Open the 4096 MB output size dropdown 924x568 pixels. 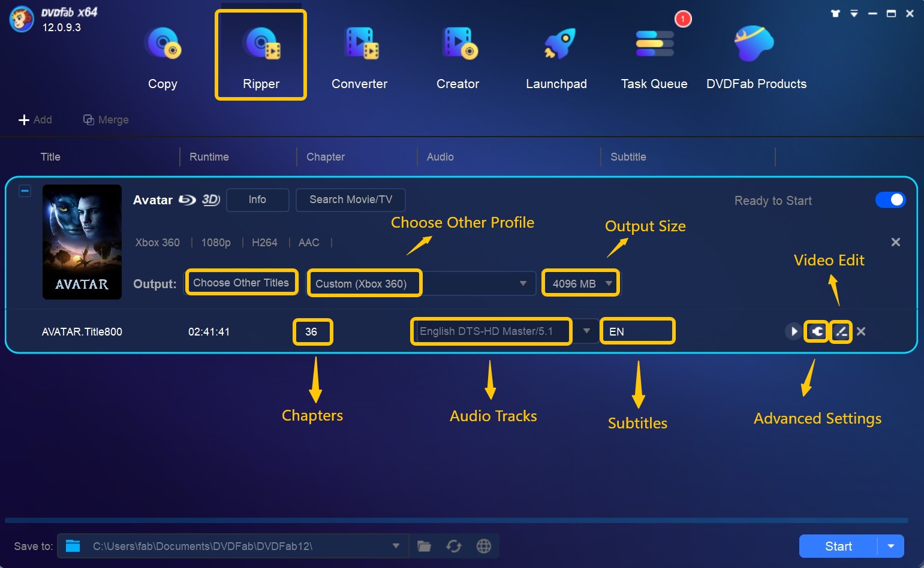click(581, 283)
